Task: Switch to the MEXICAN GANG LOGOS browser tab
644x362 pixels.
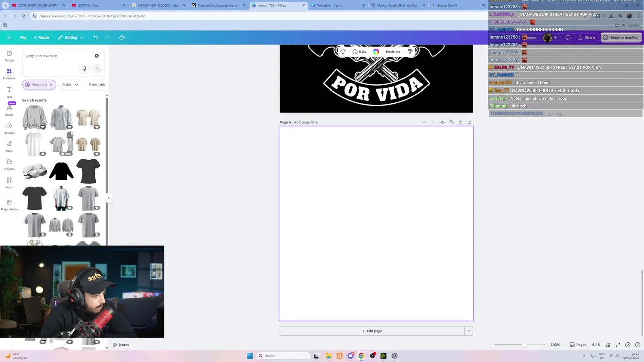Action: click(158, 5)
